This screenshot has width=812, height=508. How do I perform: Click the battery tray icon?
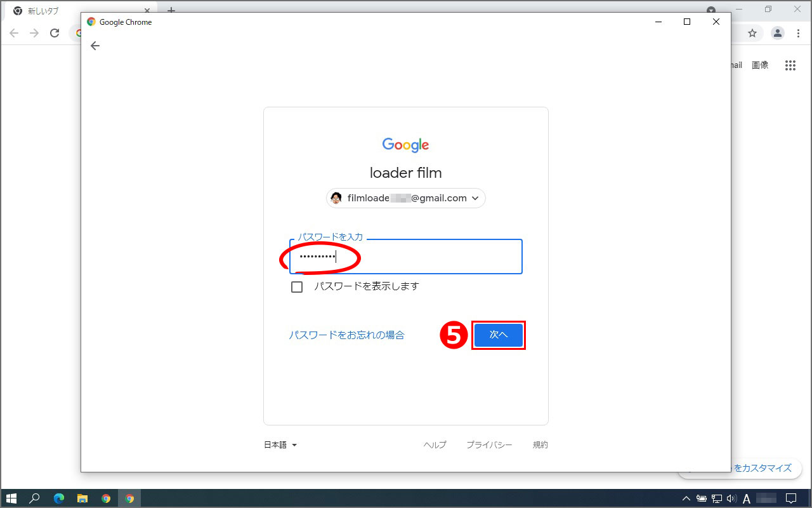click(702, 498)
